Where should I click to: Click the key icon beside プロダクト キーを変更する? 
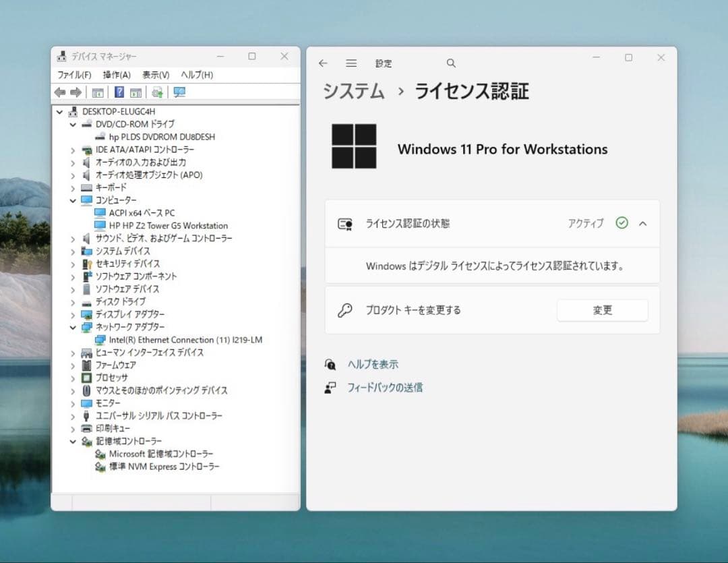(344, 310)
